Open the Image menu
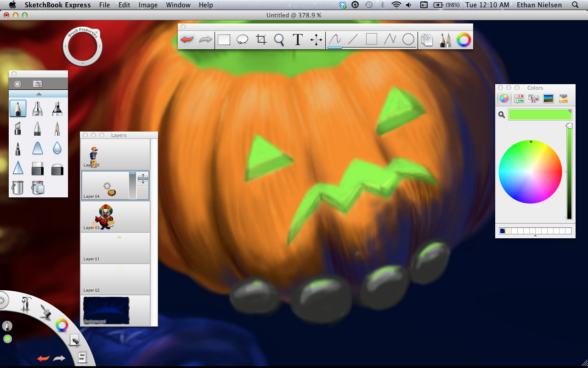The image size is (588, 368). click(x=148, y=5)
